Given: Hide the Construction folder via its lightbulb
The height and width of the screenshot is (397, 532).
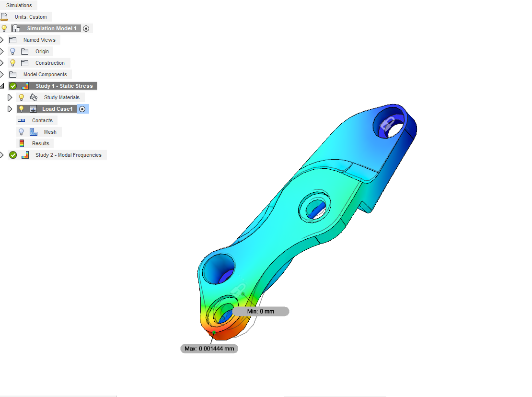Looking at the screenshot, I should pos(13,63).
